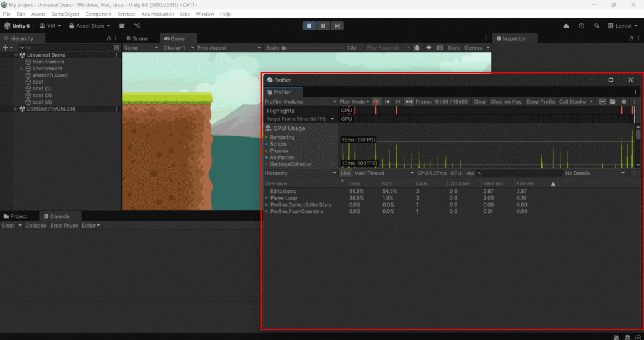Toggle Deep Profile in Profiler

tap(540, 102)
